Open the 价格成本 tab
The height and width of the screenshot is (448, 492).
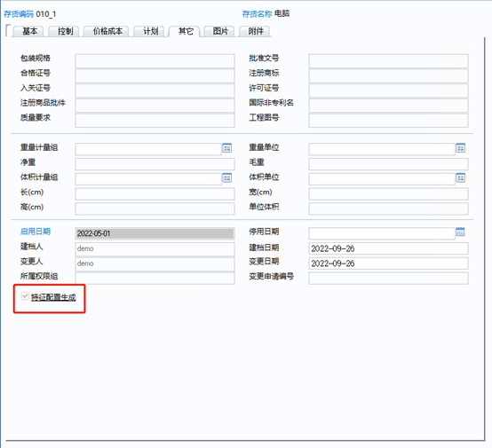107,31
